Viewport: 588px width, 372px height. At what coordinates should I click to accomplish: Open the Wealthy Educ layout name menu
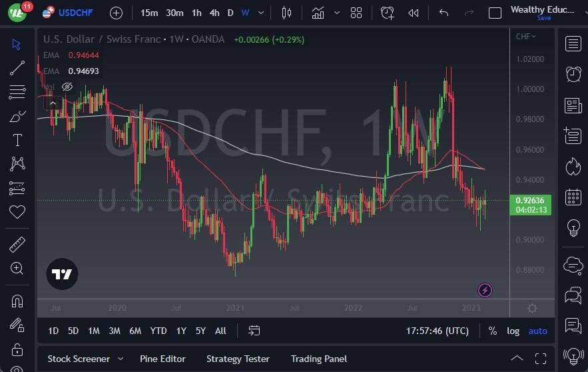[x=542, y=9]
